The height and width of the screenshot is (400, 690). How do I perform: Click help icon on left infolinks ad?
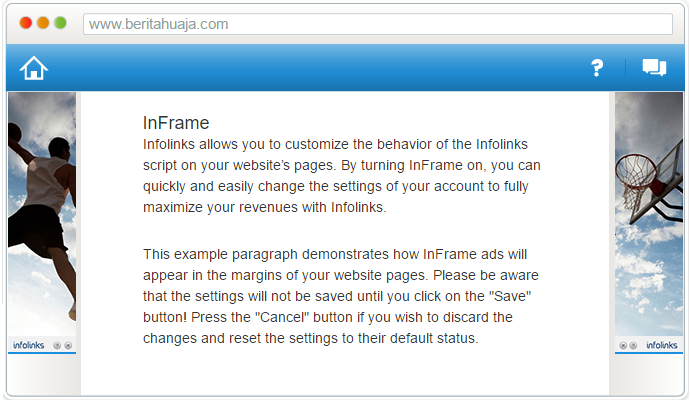57,346
